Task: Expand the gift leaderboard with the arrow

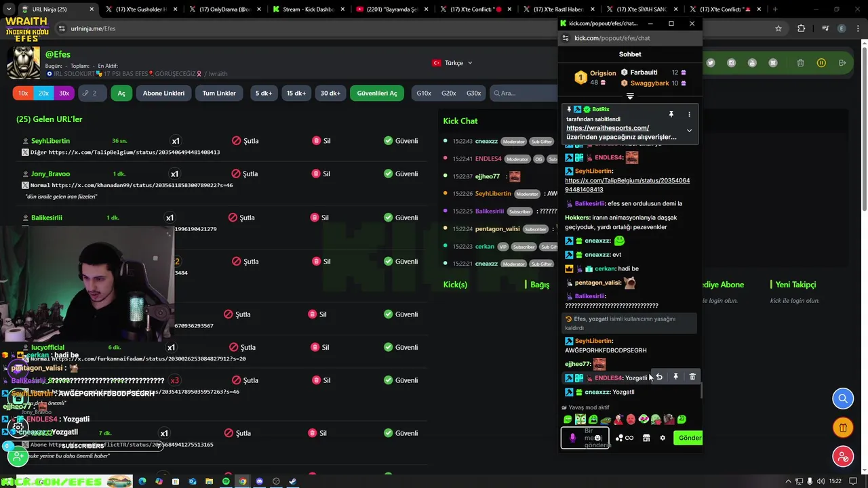Action: click(x=630, y=96)
